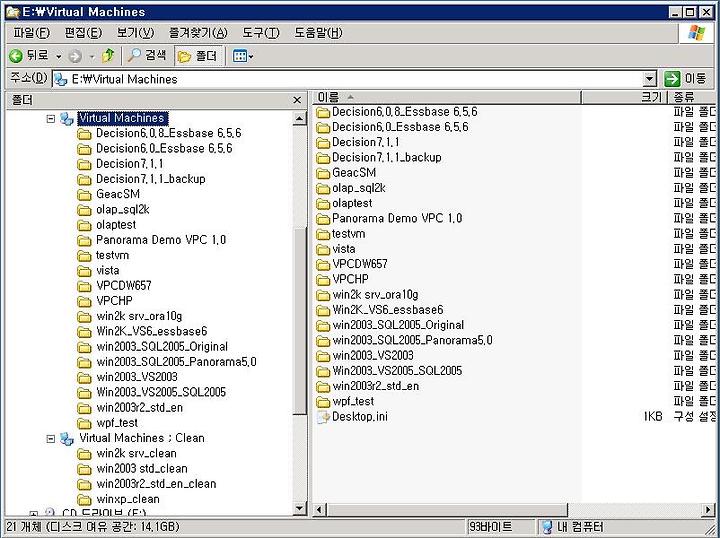Expand the CD drive tree node
The image size is (720, 538).
point(34,514)
